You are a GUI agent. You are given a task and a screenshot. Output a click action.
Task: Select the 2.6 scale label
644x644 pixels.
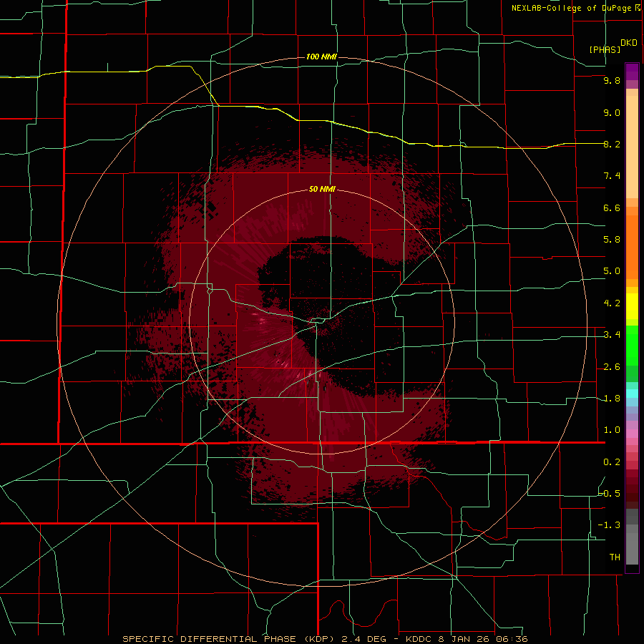612,367
